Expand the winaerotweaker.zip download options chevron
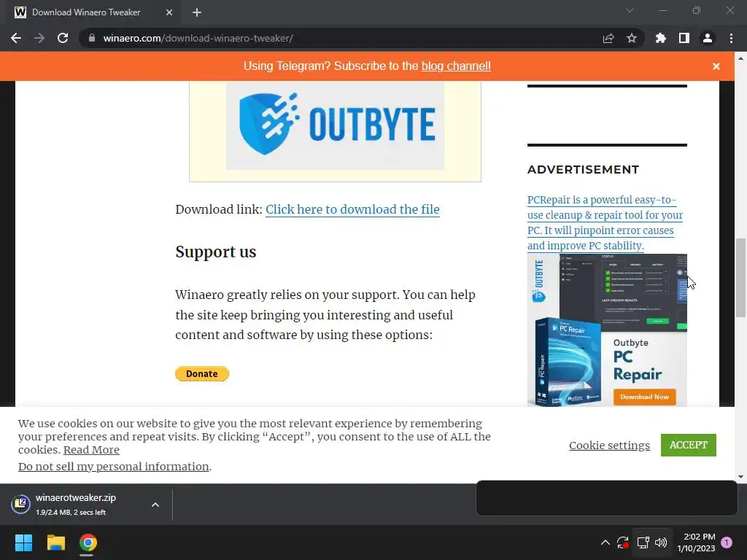The height and width of the screenshot is (560, 747). point(155,505)
